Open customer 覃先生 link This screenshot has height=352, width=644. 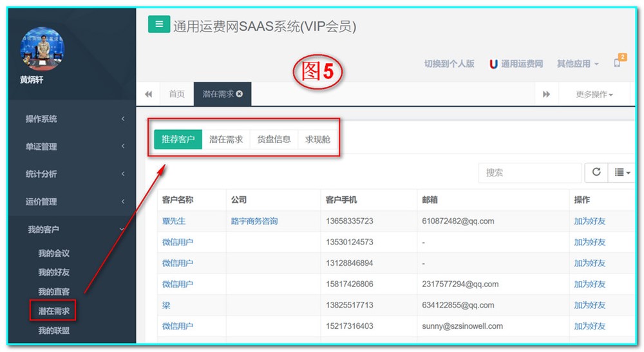pos(174,221)
